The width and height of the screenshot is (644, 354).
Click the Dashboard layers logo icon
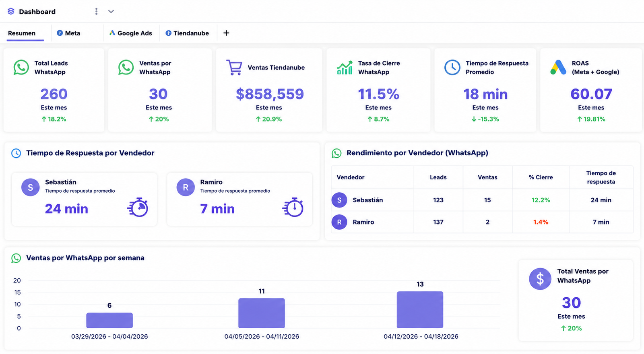point(11,11)
